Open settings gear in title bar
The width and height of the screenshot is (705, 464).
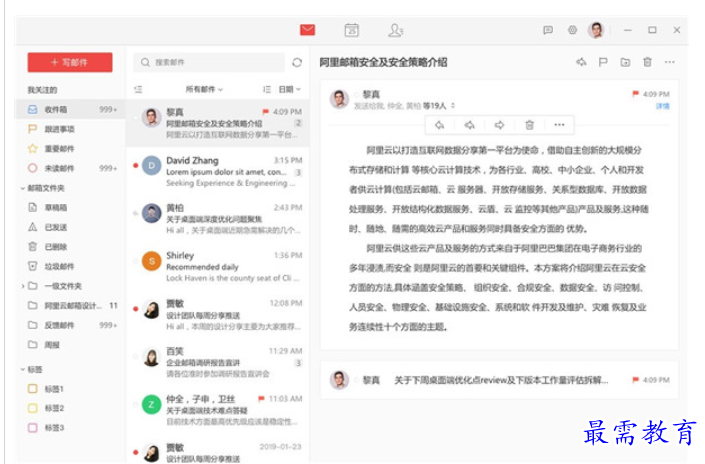[572, 30]
